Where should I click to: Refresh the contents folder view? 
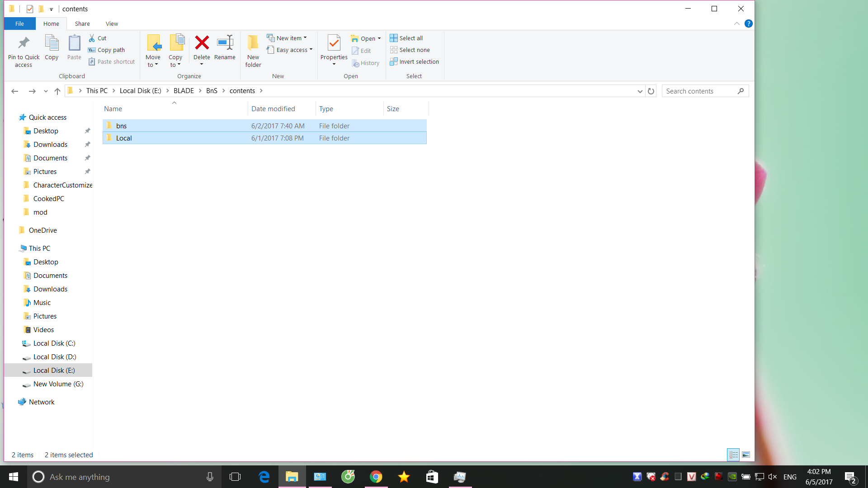click(x=651, y=91)
